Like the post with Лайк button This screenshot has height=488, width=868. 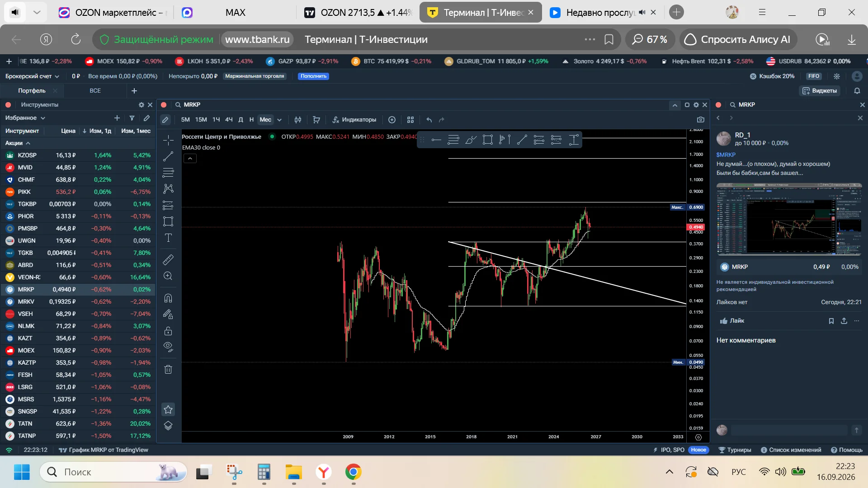[732, 321]
